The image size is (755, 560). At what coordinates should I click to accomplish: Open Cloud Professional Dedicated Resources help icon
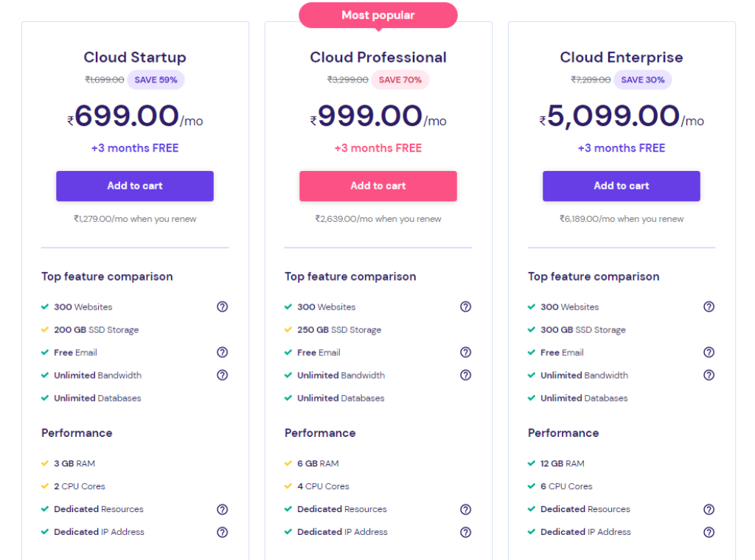(465, 509)
